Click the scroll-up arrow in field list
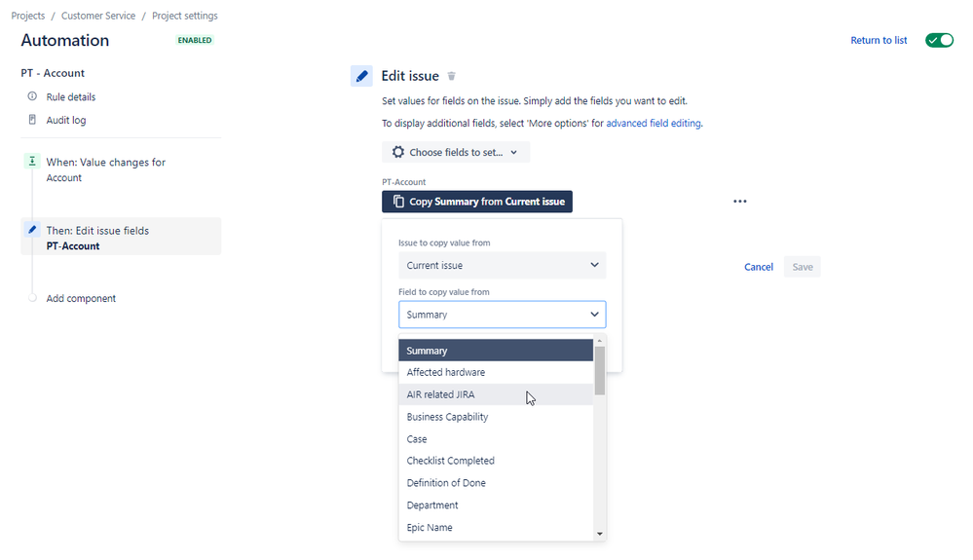 tap(599, 341)
